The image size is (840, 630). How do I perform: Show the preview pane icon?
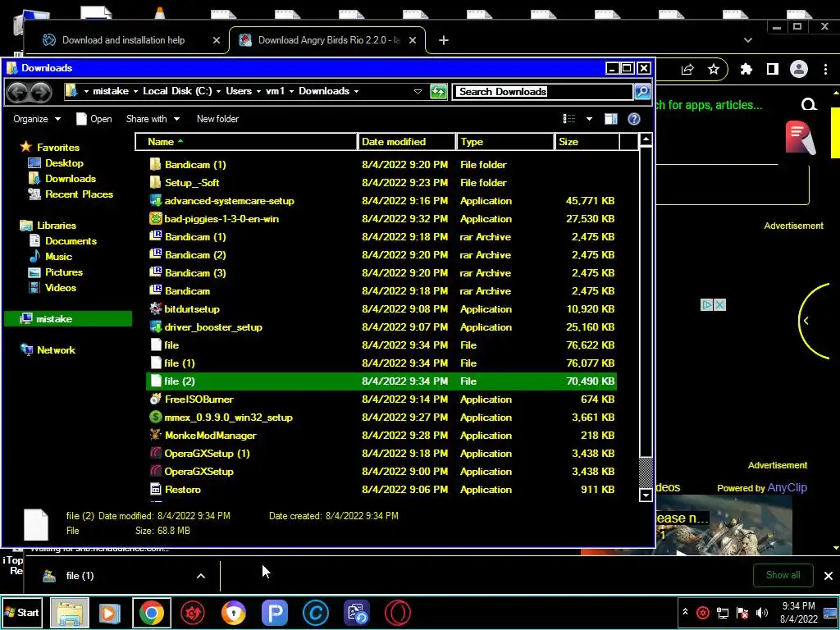(x=610, y=119)
